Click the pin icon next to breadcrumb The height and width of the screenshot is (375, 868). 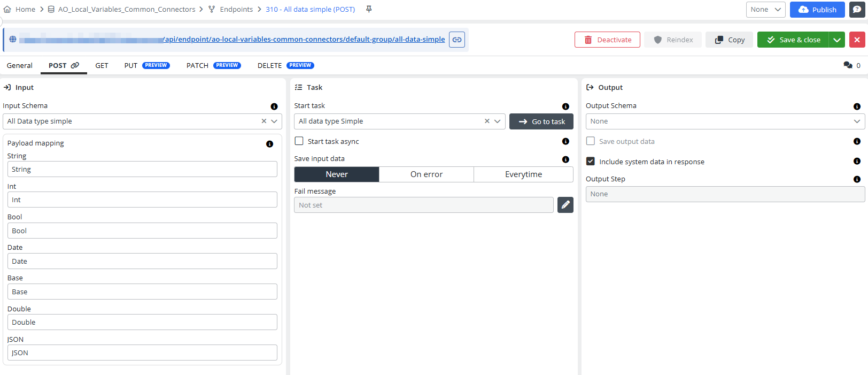369,9
